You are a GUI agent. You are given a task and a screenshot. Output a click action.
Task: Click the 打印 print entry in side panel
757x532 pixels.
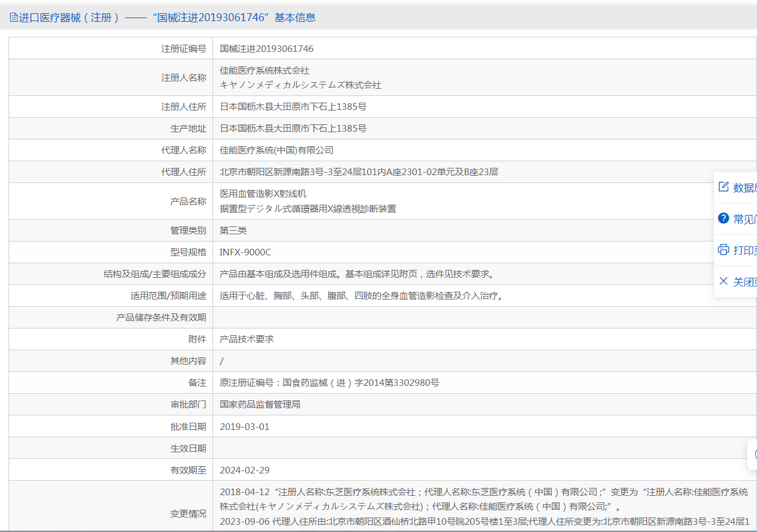point(736,250)
